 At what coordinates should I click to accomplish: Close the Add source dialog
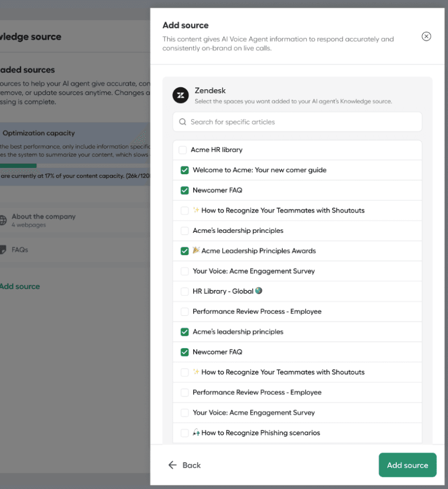pos(426,36)
